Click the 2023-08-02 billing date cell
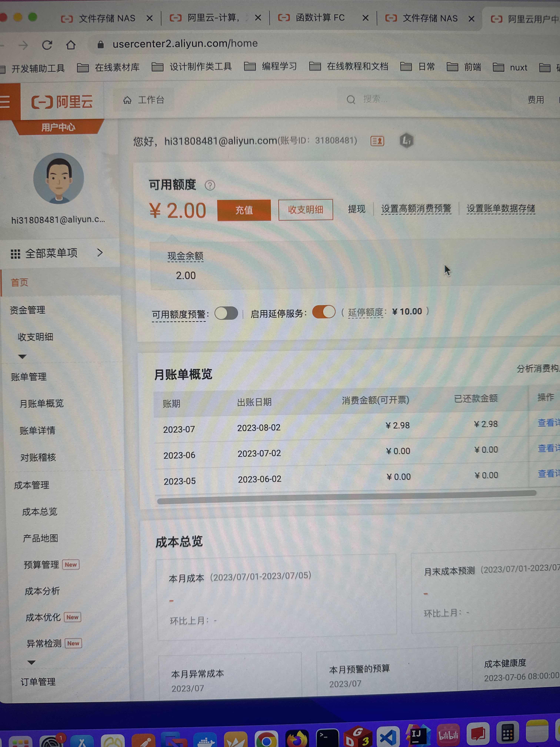 259,428
